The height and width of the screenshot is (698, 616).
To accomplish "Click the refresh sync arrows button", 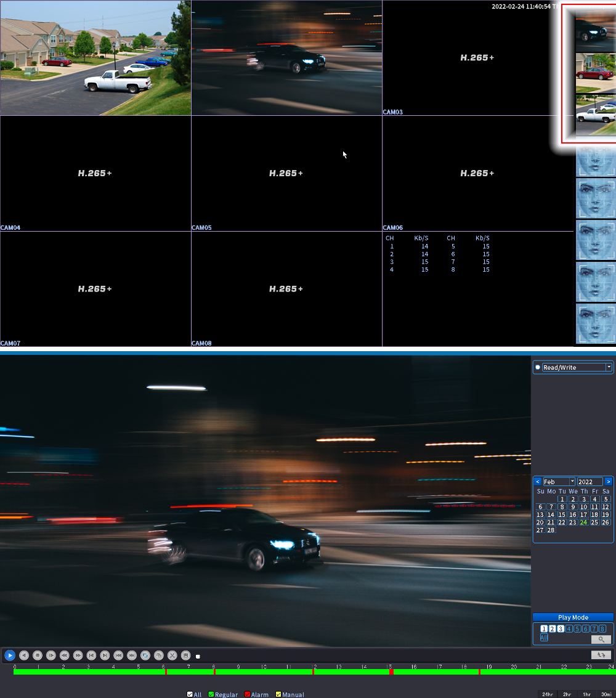I will coord(601,655).
